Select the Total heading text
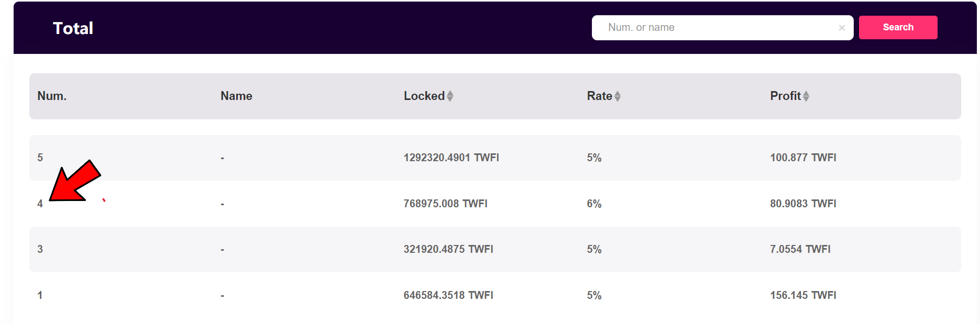This screenshot has height=324, width=980. coord(73,28)
